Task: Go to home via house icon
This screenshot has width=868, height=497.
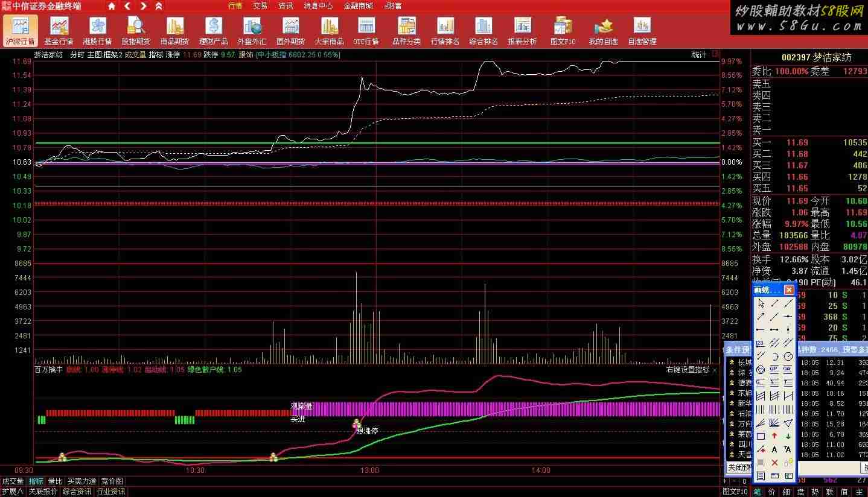Action: 112,6
